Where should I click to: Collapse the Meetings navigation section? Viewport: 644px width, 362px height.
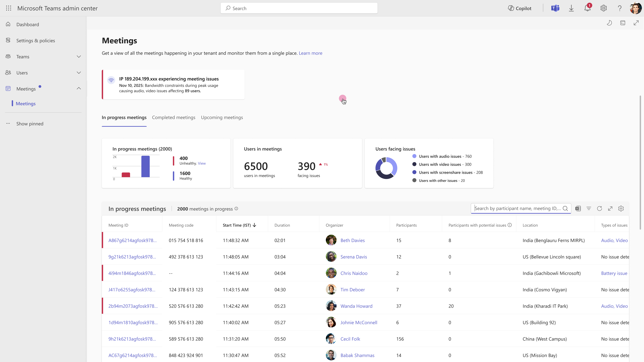click(79, 88)
